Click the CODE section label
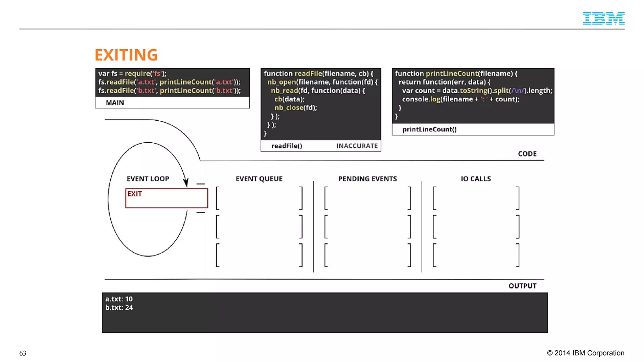This screenshot has height=362, width=644. [527, 154]
